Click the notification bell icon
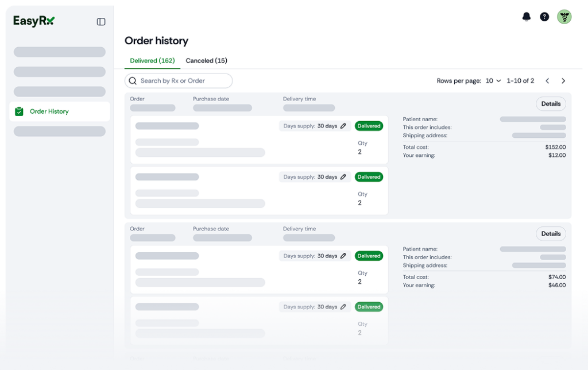This screenshot has height=370, width=588. (526, 17)
